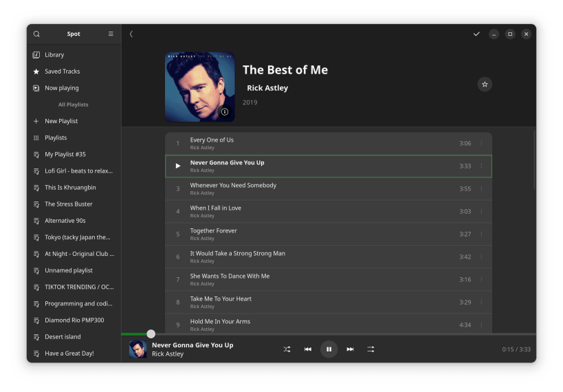Open Desert island playlist

74,337
